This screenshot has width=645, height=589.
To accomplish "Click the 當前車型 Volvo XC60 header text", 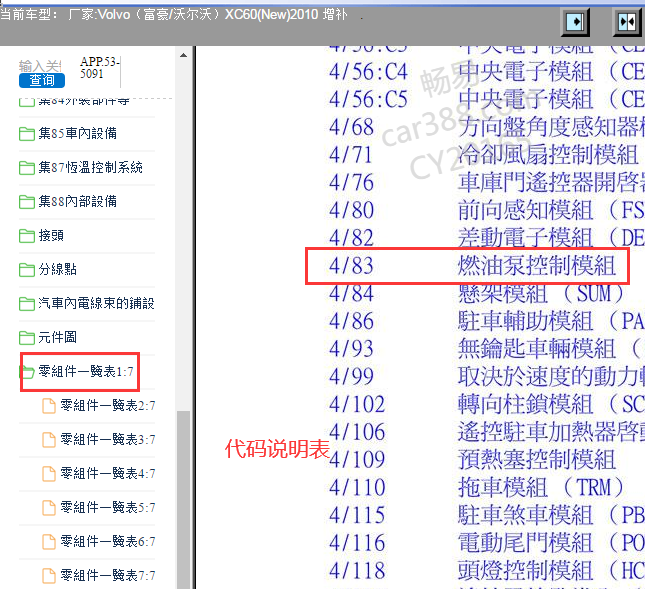I will tap(174, 15).
